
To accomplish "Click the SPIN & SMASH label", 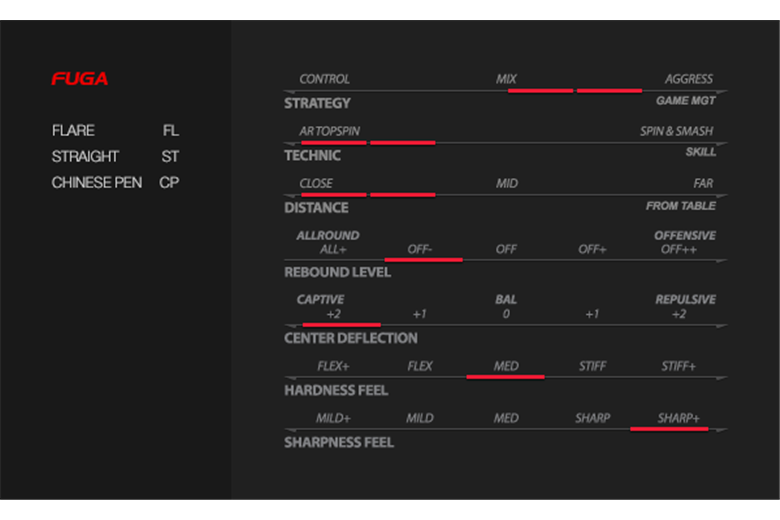I will (x=677, y=131).
